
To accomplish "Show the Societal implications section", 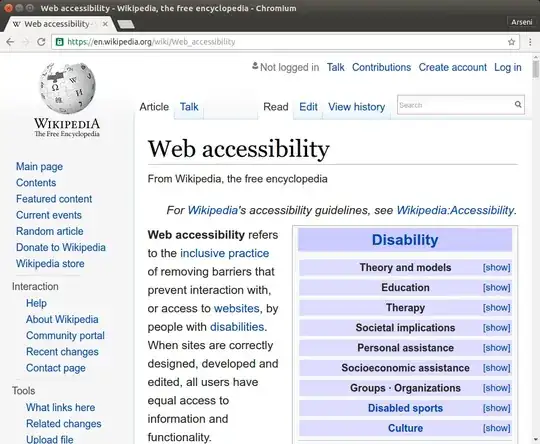I will pos(496,328).
